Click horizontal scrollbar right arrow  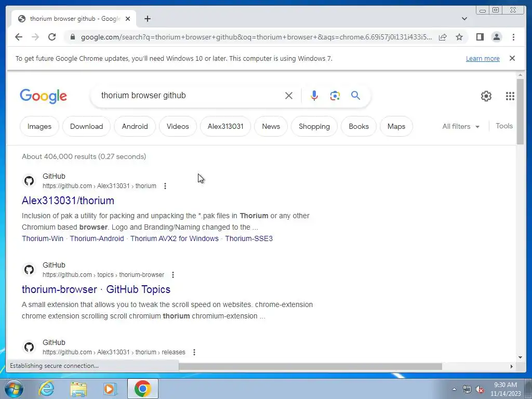(512, 366)
